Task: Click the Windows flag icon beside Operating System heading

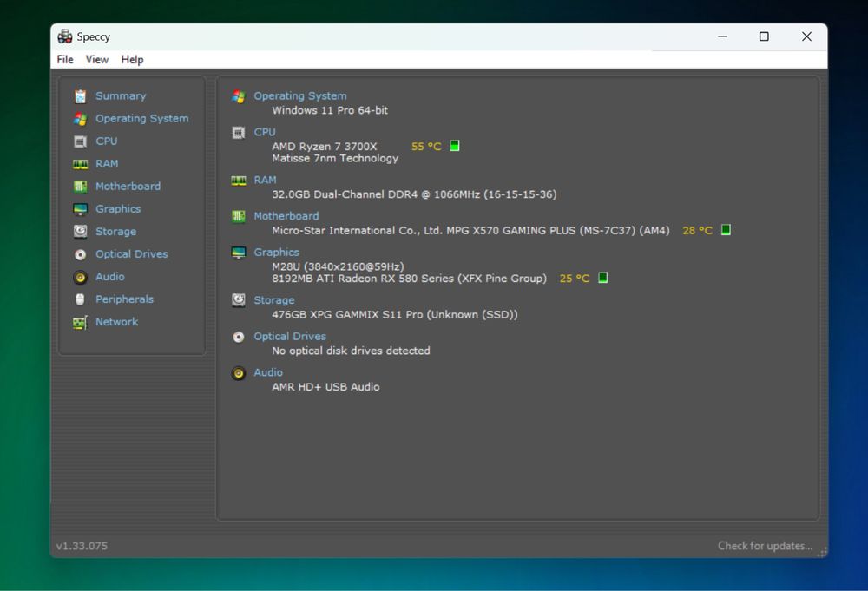Action: (239, 96)
